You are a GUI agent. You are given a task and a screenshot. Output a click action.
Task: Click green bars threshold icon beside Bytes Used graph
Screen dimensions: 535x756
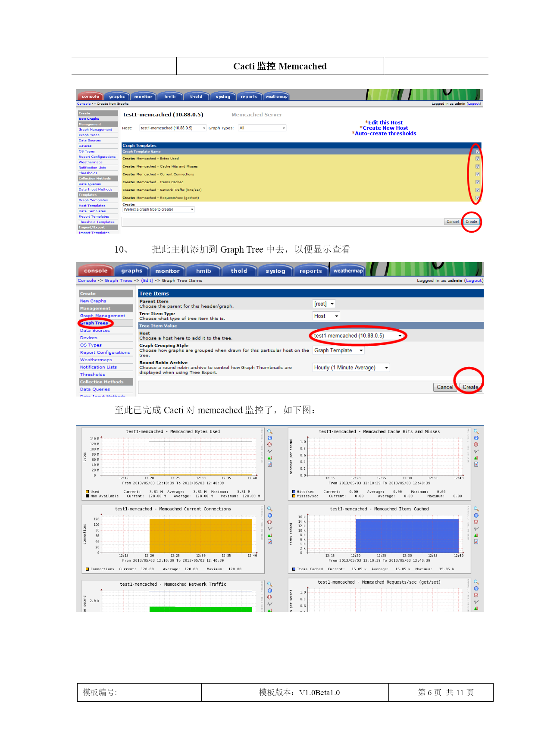pyautogui.click(x=270, y=458)
